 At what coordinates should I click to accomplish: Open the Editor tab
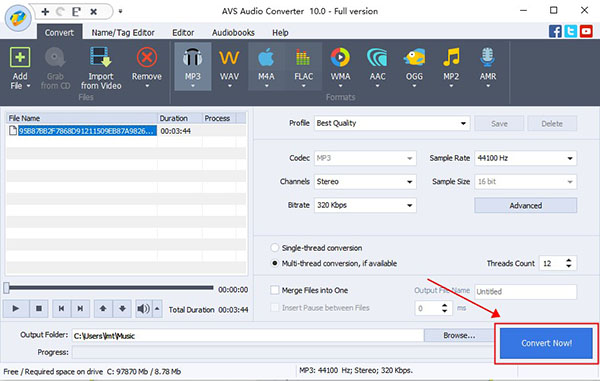183,33
